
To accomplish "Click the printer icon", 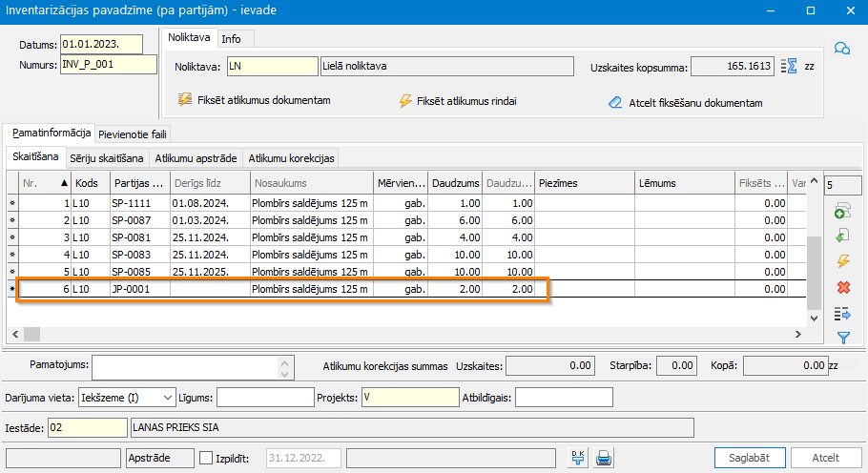I will pos(604,458).
